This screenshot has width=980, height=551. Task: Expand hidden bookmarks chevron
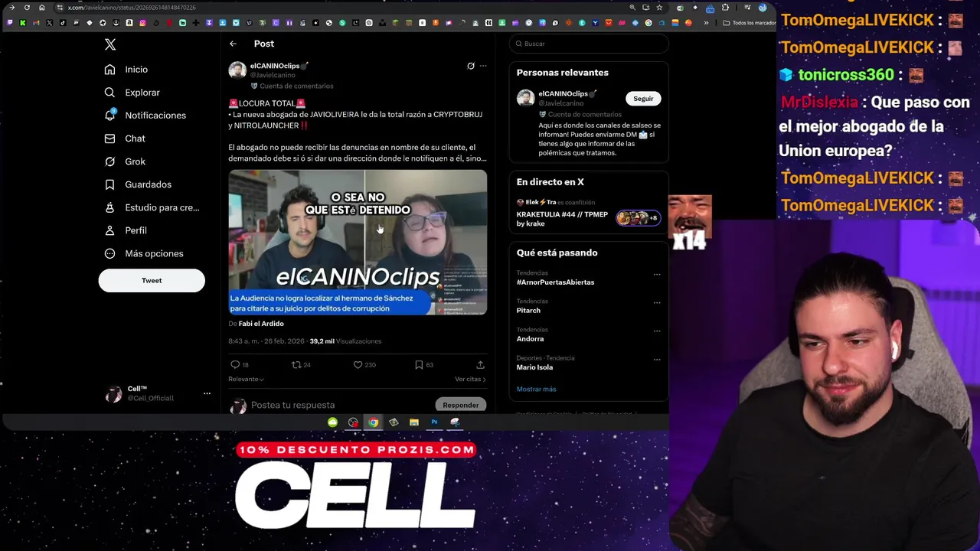[x=706, y=23]
